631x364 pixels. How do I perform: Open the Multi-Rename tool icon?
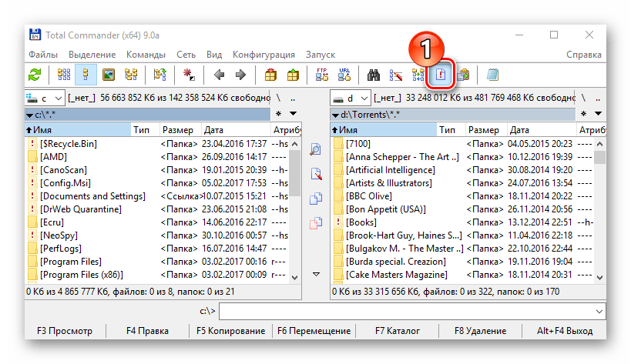[x=396, y=75]
